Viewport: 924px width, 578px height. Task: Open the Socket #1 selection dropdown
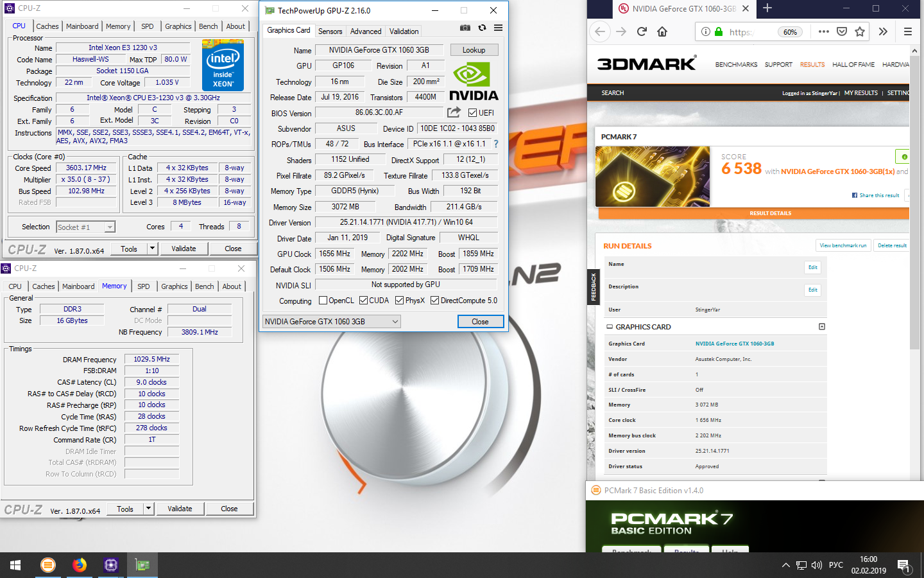click(x=85, y=227)
